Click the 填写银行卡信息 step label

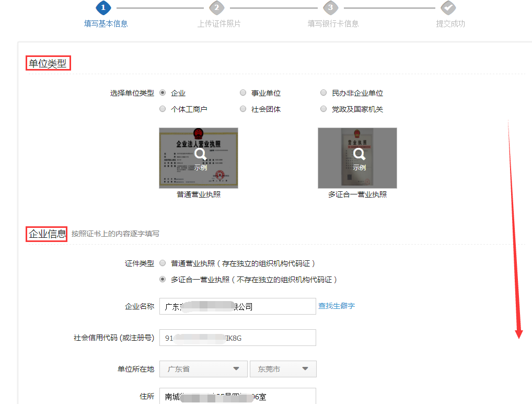(333, 24)
